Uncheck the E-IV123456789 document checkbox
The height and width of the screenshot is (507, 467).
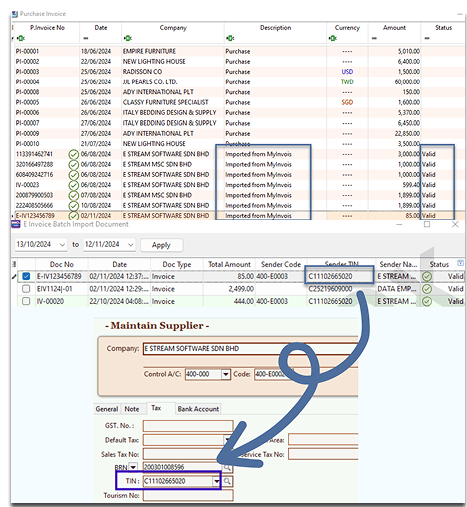click(26, 276)
